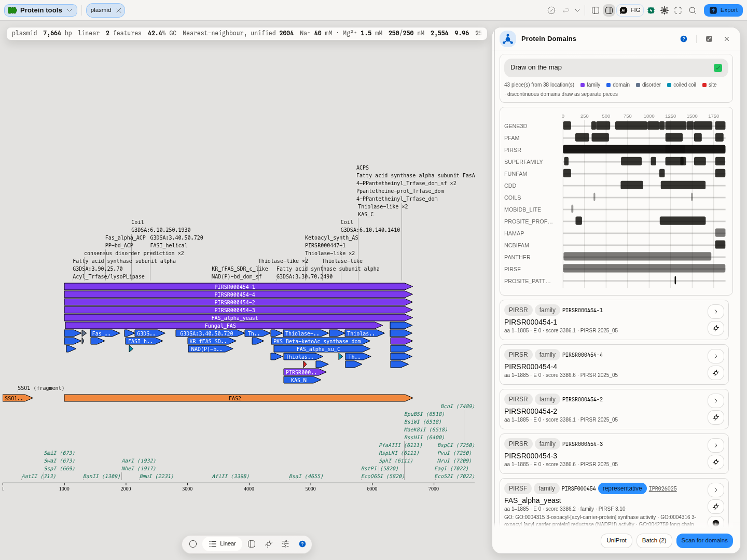747x560 pixels.
Task: Select the Linear view mode
Action: tap(222, 544)
